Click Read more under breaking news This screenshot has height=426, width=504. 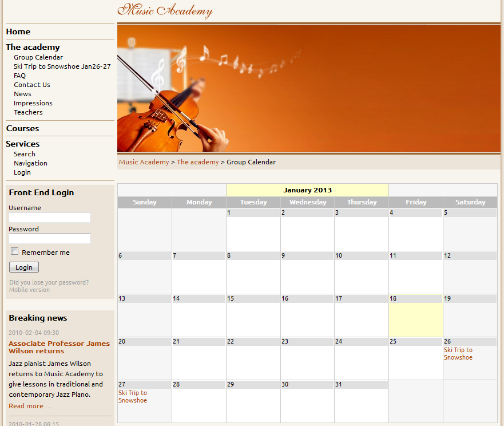[30, 406]
